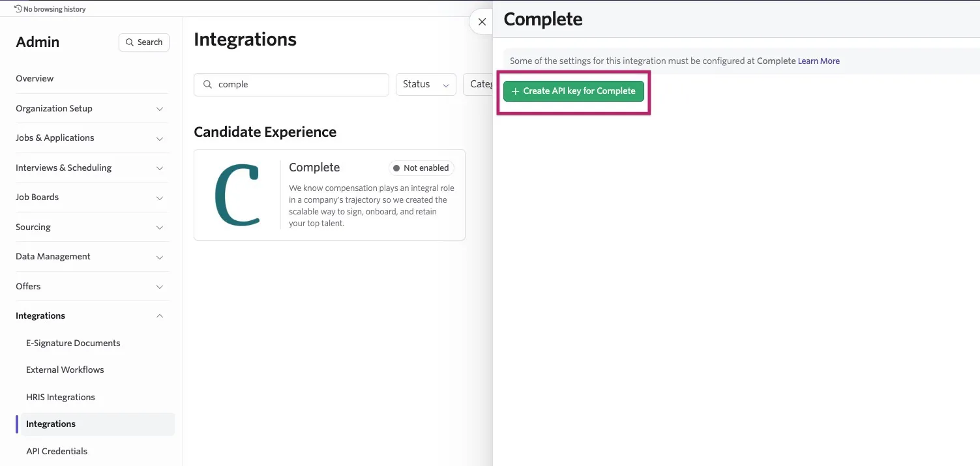This screenshot has height=466, width=980.
Task: Expand the Data Management section
Action: point(92,256)
